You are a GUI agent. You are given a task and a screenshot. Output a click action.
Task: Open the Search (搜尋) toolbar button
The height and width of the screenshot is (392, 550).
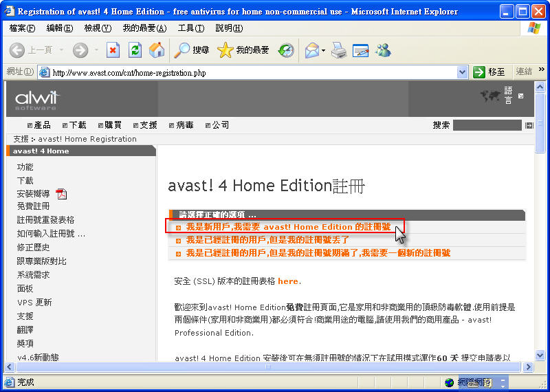(192, 50)
